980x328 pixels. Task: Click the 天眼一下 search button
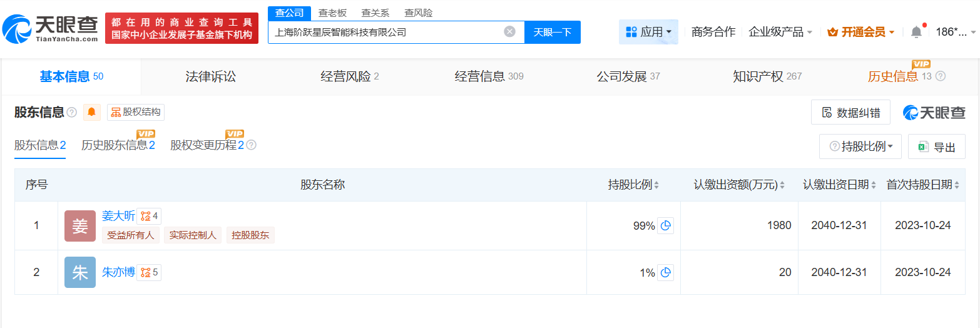tap(552, 32)
